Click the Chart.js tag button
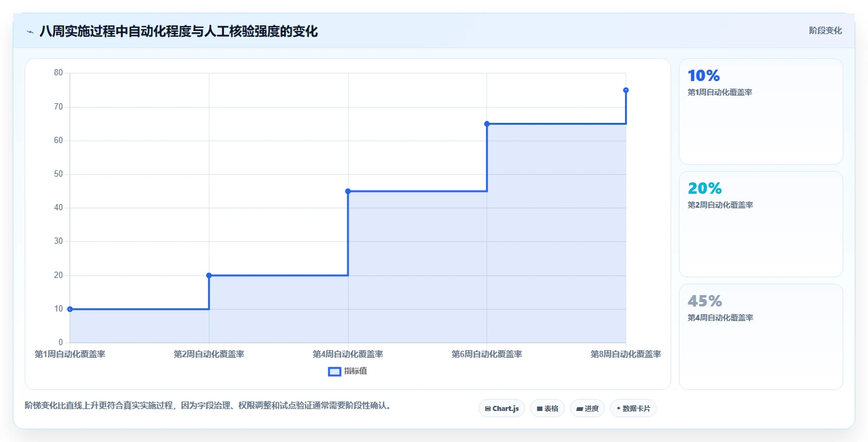 tap(501, 408)
